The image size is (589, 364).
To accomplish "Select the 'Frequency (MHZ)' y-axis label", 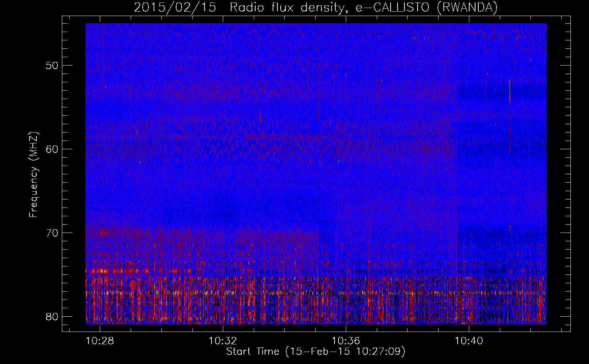I will coord(33,175).
